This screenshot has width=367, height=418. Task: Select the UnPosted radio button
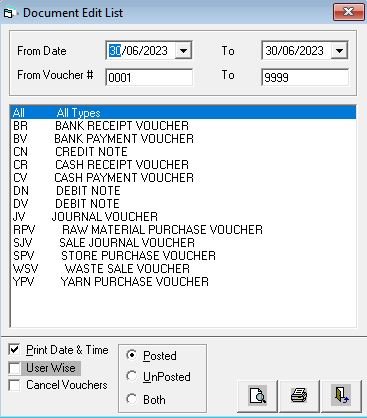pos(132,376)
